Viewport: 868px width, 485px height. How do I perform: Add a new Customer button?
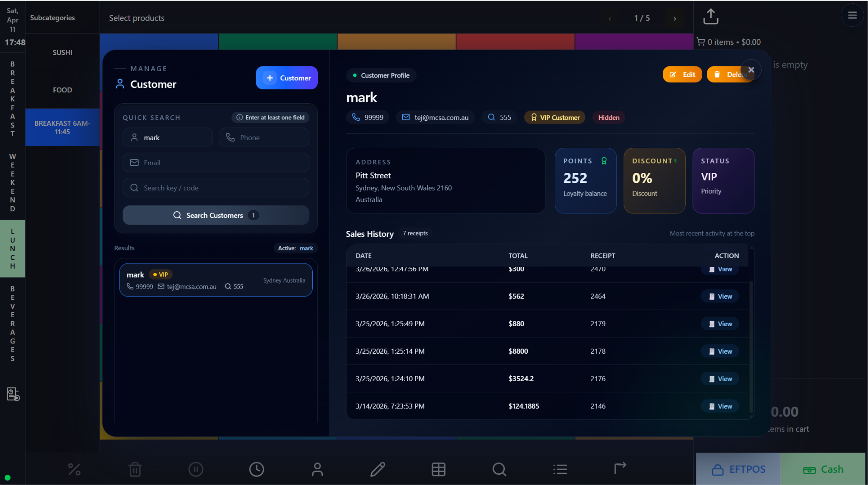[x=287, y=78]
